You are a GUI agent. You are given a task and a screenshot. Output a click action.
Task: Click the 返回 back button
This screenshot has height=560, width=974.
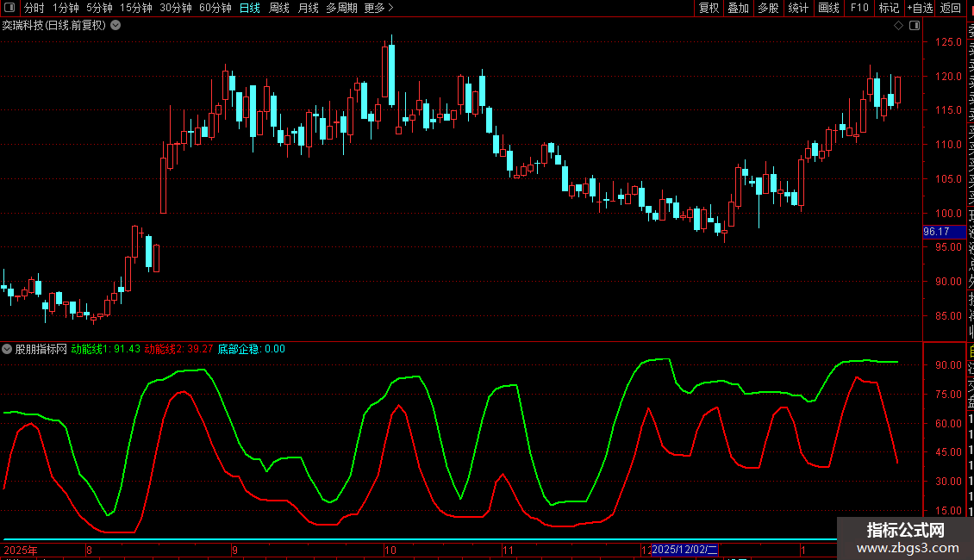[951, 8]
